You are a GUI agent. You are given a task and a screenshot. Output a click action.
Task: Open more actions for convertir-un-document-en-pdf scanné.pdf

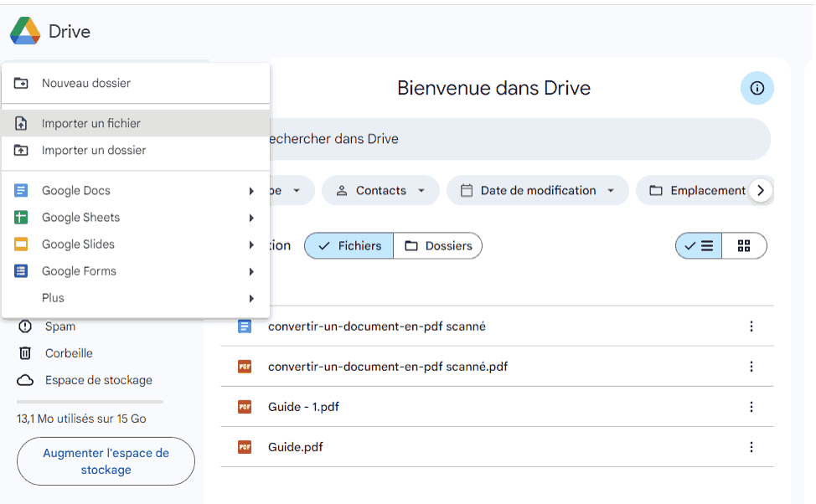751,367
